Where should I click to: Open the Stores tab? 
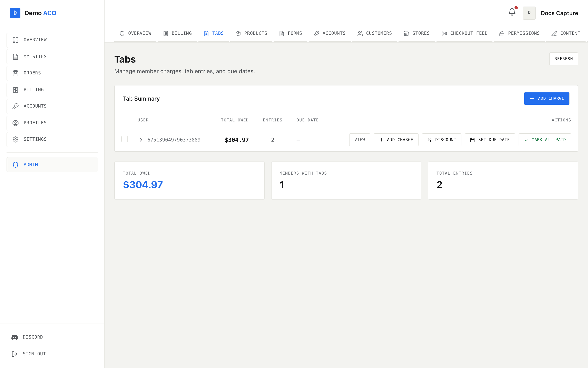click(x=416, y=34)
